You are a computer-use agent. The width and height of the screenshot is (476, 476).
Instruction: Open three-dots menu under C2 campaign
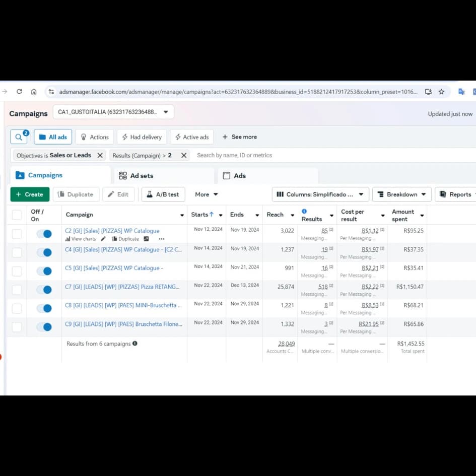point(162,239)
